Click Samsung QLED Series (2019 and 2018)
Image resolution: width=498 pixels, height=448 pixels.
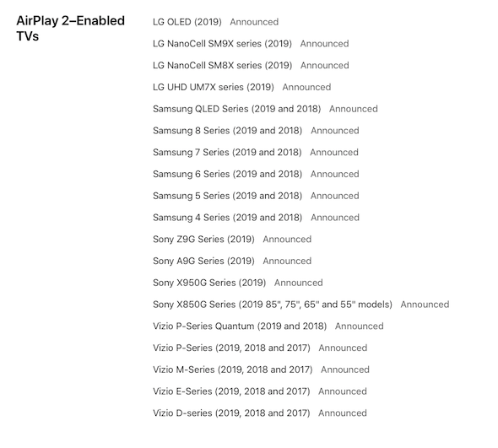click(x=237, y=109)
